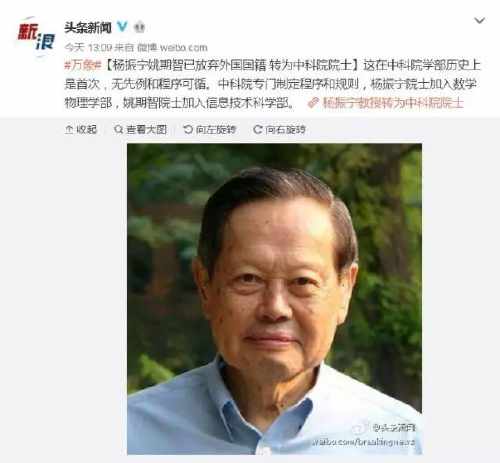Screen dimensions: 500x463
Task: Click the expanded post photo
Action: 274,299
